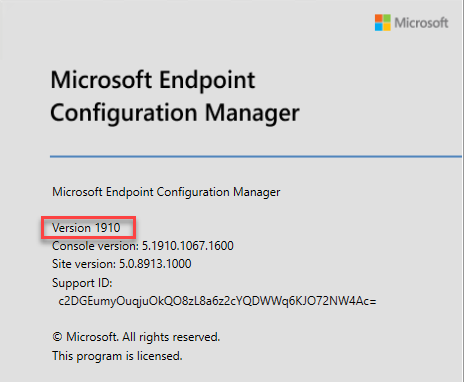
Task: Click the 'Console version:' label
Action: click(95, 246)
